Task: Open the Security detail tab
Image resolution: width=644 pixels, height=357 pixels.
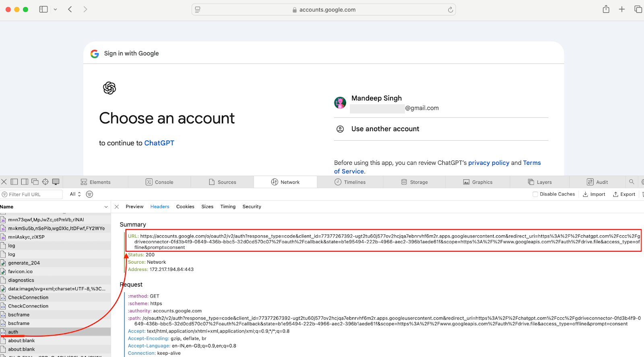Action: (252, 207)
